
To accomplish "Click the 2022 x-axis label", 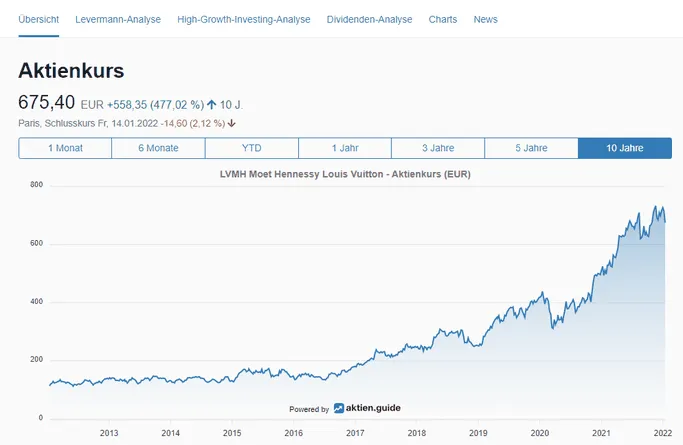I will click(663, 433).
